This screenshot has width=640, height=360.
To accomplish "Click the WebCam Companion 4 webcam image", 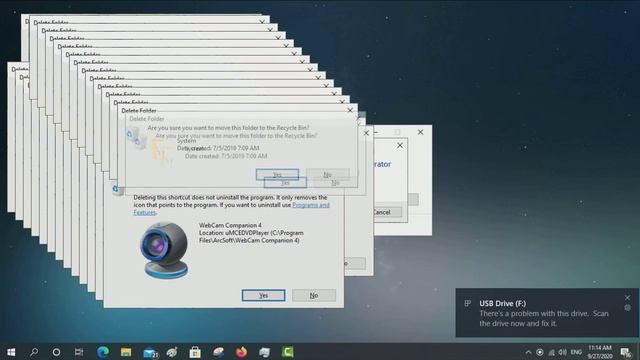I will [164, 250].
